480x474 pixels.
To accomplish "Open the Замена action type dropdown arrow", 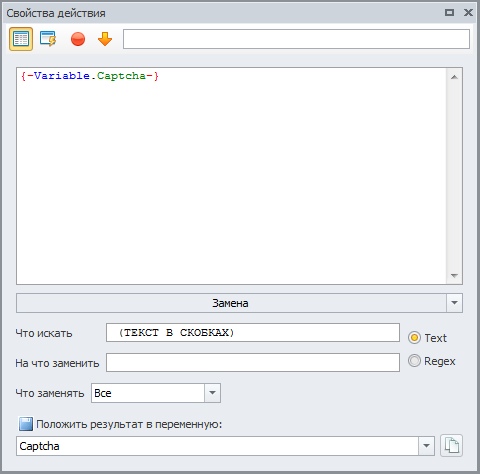I will [x=454, y=303].
